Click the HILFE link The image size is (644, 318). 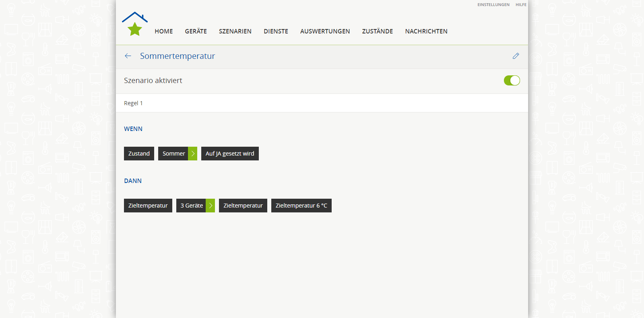point(521,5)
